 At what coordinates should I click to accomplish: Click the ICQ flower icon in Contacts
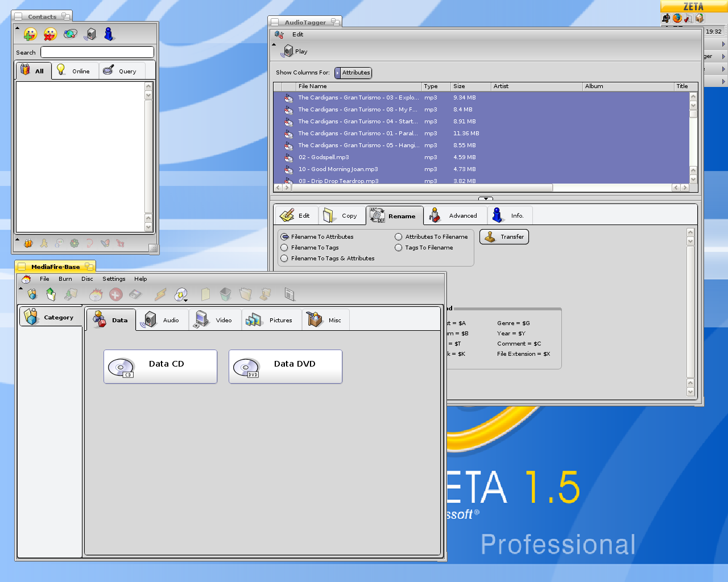click(75, 243)
